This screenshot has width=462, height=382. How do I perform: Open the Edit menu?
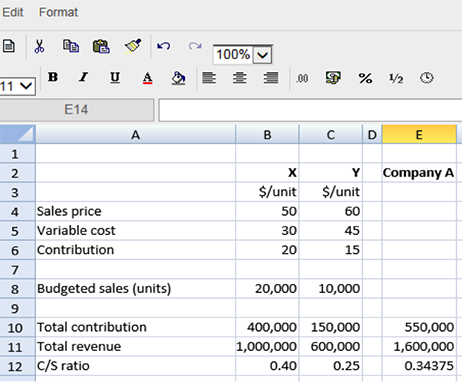[x=13, y=12]
